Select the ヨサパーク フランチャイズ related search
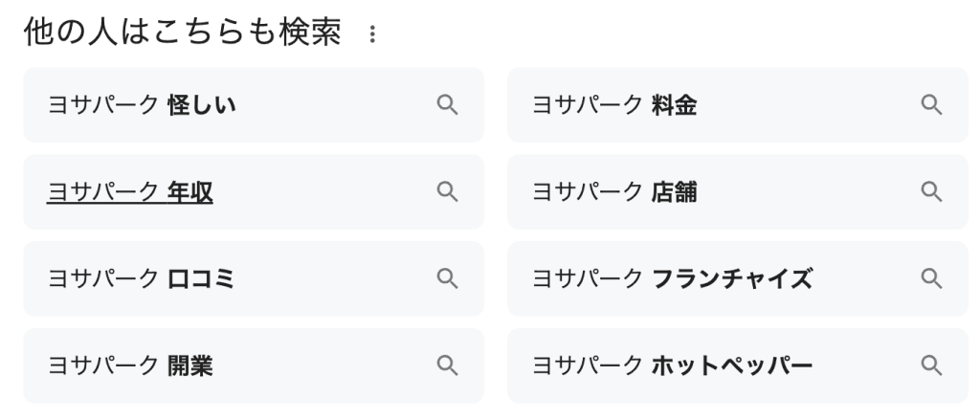This screenshot has height=420, width=980. pos(672,278)
